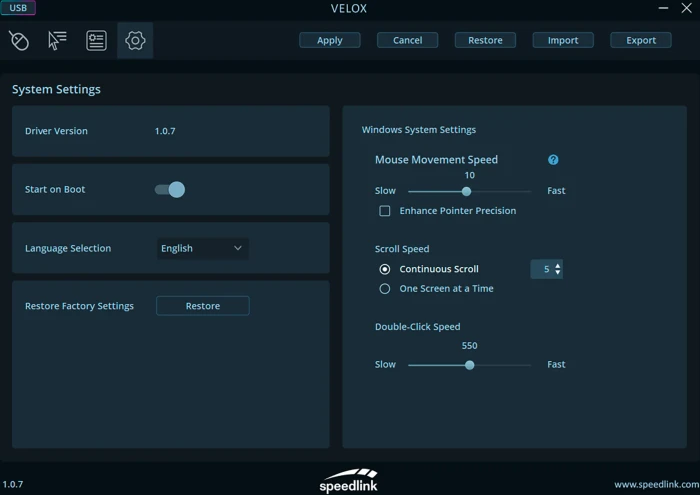Open the macro list tab icon

(96, 41)
